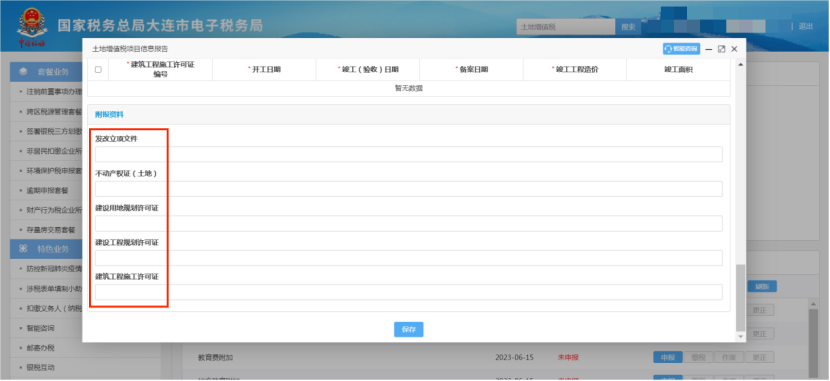Click dialog scrollbar down arrow
830x381 pixels.
click(x=740, y=336)
